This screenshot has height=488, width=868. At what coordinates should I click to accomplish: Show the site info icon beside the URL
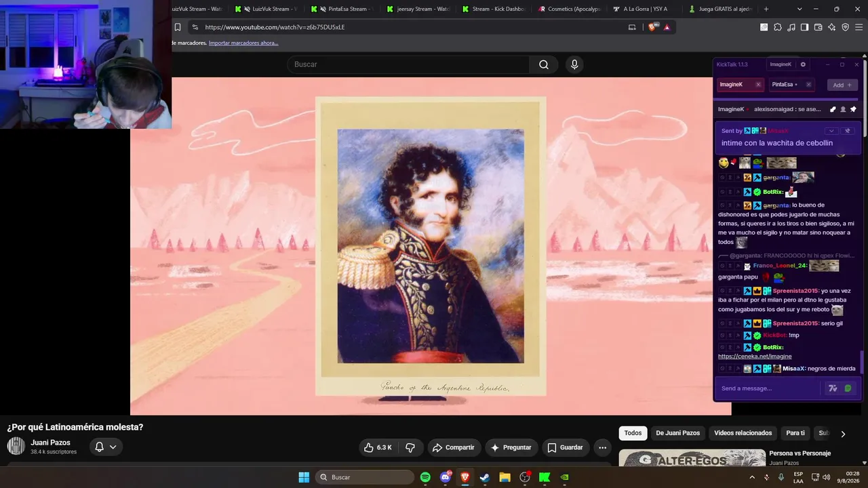[195, 27]
